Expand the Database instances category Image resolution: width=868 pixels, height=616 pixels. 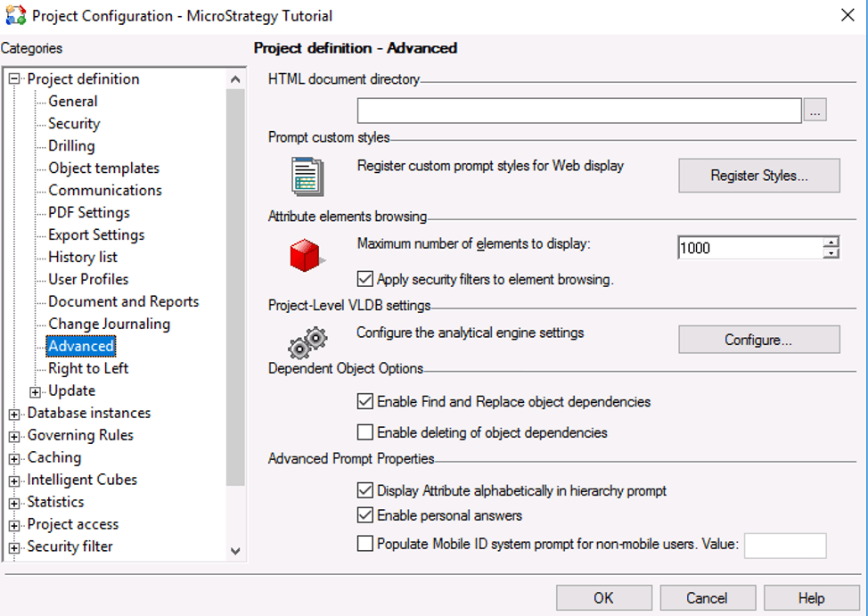[x=14, y=414]
